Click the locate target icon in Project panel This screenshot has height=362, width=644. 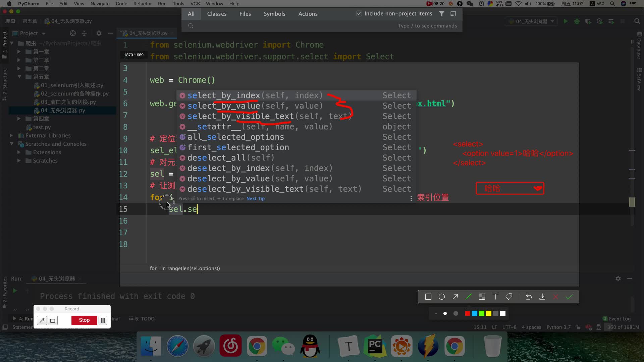[x=73, y=33]
